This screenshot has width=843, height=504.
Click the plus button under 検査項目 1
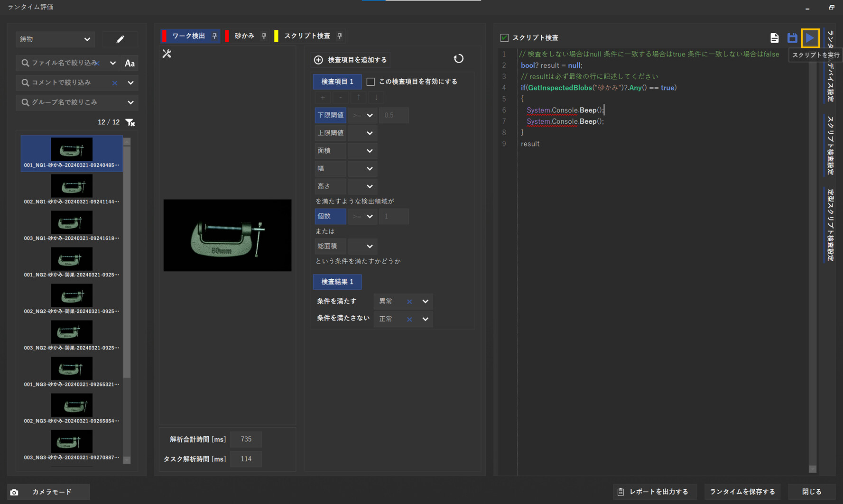point(323,98)
